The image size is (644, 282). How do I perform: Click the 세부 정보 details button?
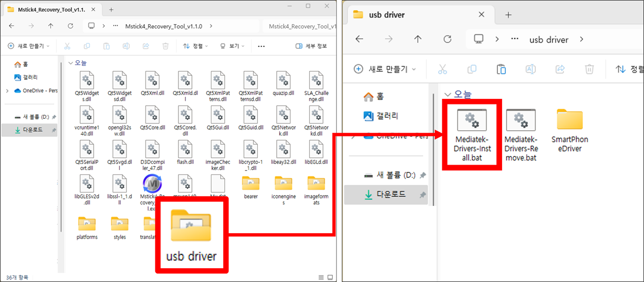pos(311,46)
